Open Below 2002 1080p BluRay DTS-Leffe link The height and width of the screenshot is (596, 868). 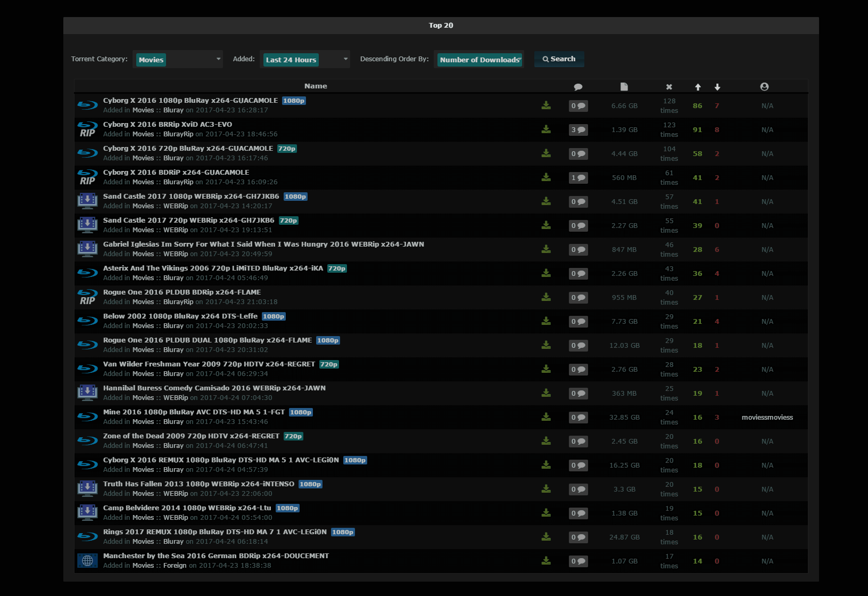(x=180, y=316)
